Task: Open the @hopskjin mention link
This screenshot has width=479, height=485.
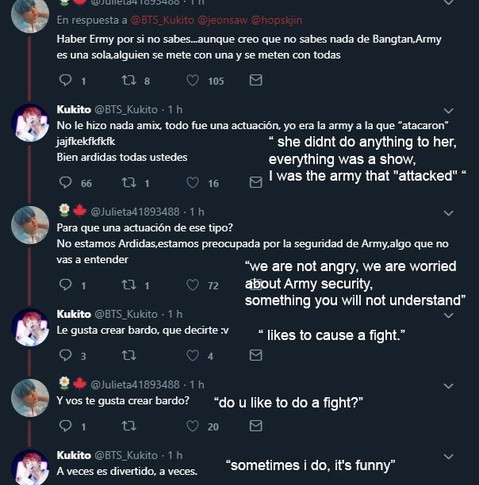Action: click(276, 20)
